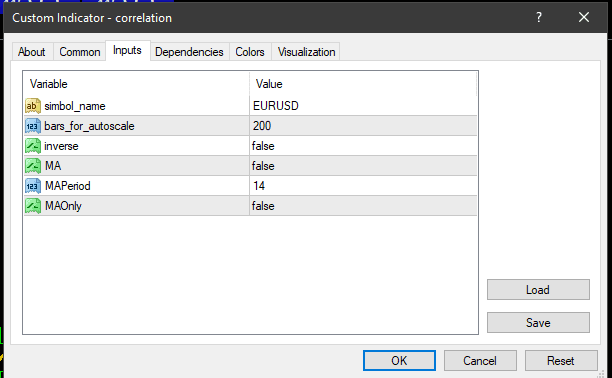Click the Save button
This screenshot has width=612, height=378.
(538, 323)
